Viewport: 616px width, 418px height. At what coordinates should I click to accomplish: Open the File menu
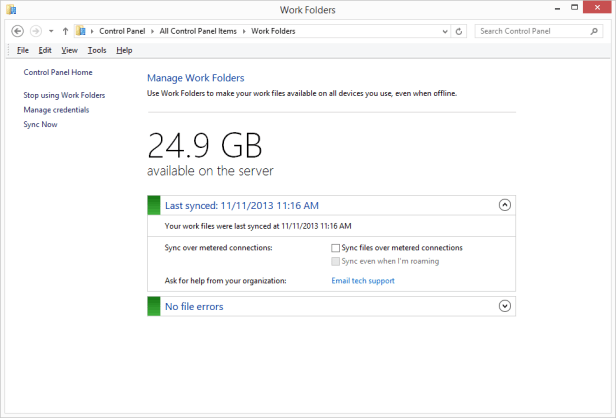click(x=22, y=50)
